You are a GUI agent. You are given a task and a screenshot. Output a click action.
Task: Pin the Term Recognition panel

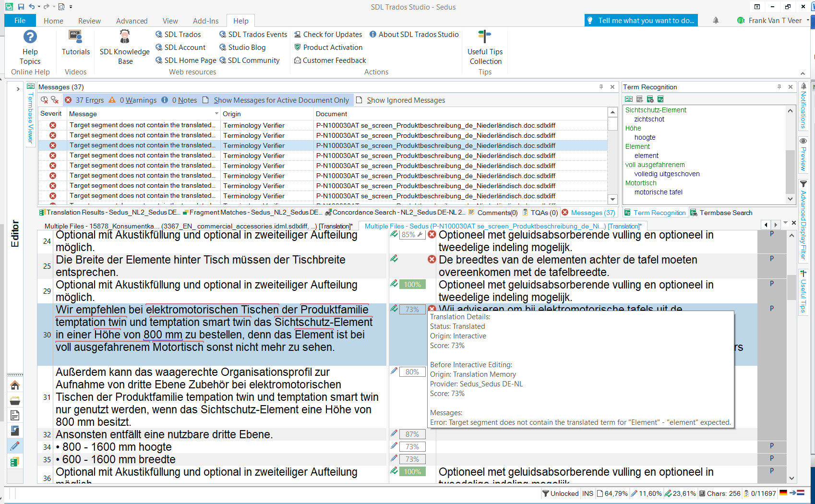(779, 87)
